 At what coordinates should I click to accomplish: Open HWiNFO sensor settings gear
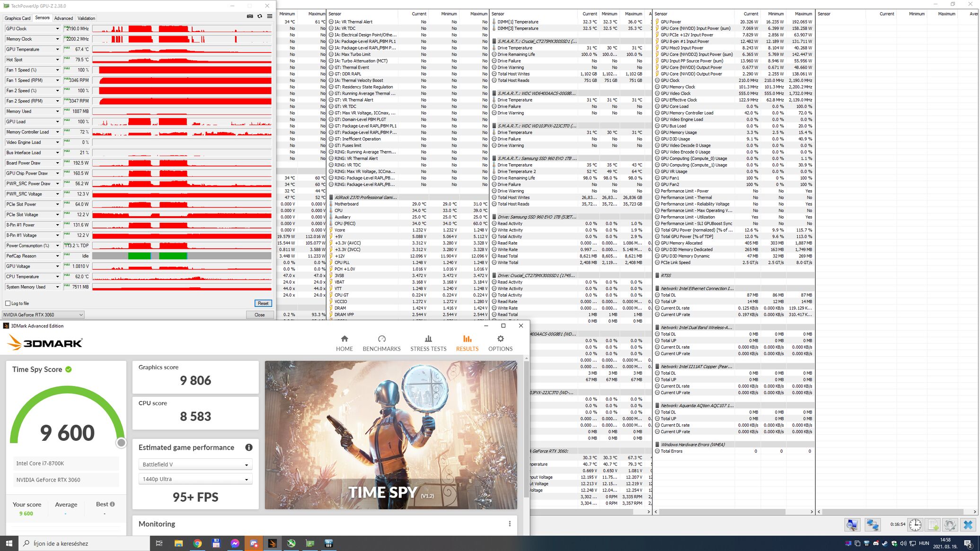pyautogui.click(x=950, y=525)
